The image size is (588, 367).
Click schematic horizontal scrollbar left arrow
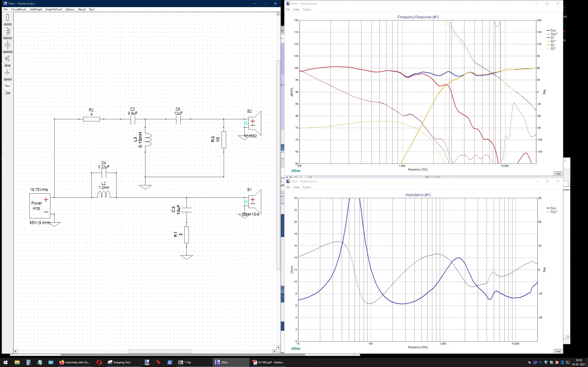16,351
